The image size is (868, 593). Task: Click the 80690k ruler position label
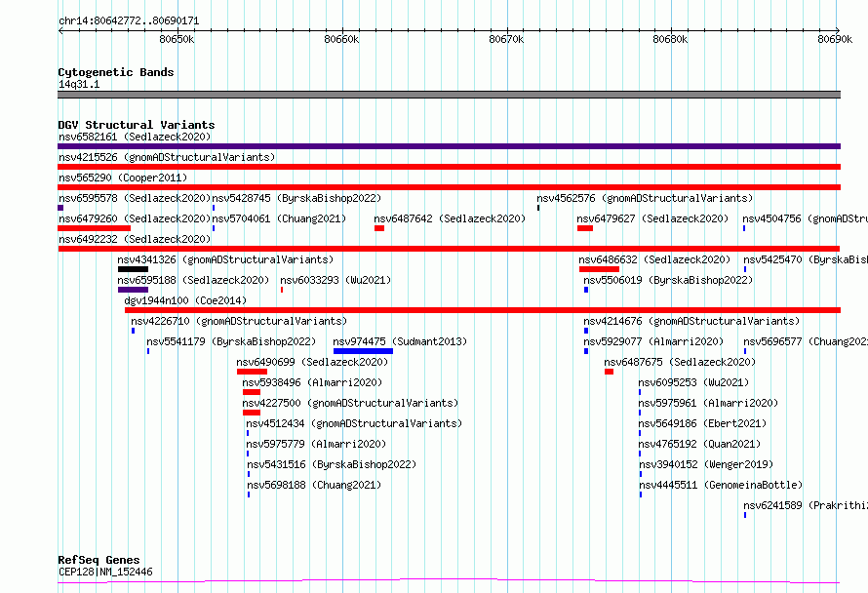coord(836,39)
